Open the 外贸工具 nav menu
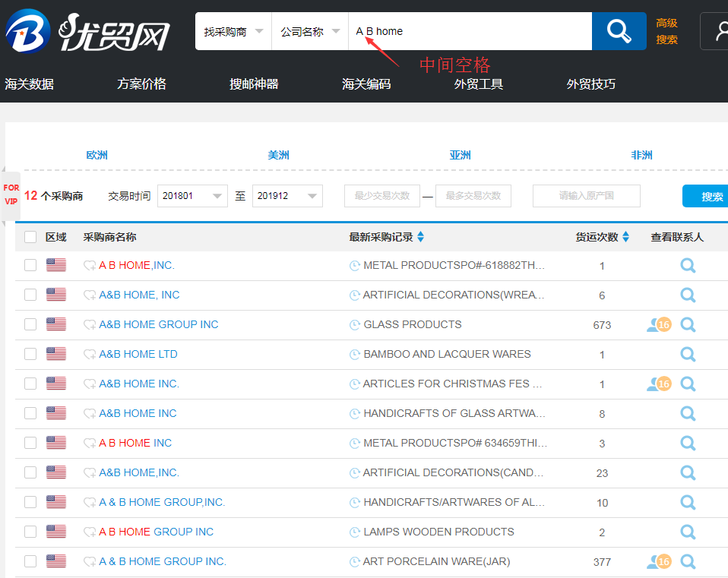 479,84
